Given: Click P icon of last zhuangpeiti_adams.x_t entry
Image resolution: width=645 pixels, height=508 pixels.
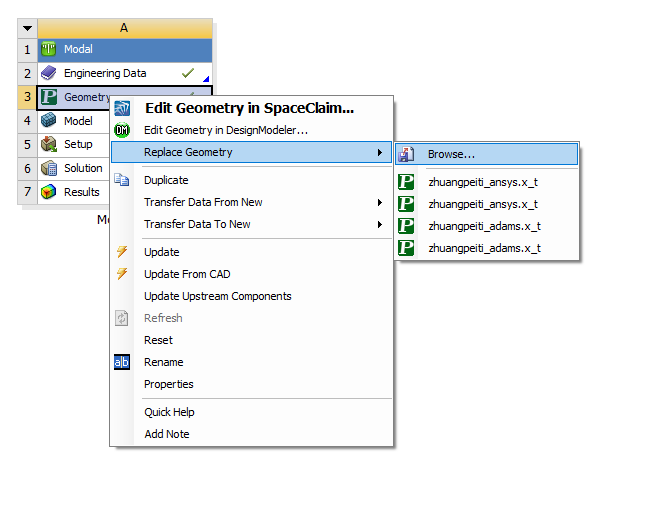Looking at the screenshot, I should (x=406, y=248).
